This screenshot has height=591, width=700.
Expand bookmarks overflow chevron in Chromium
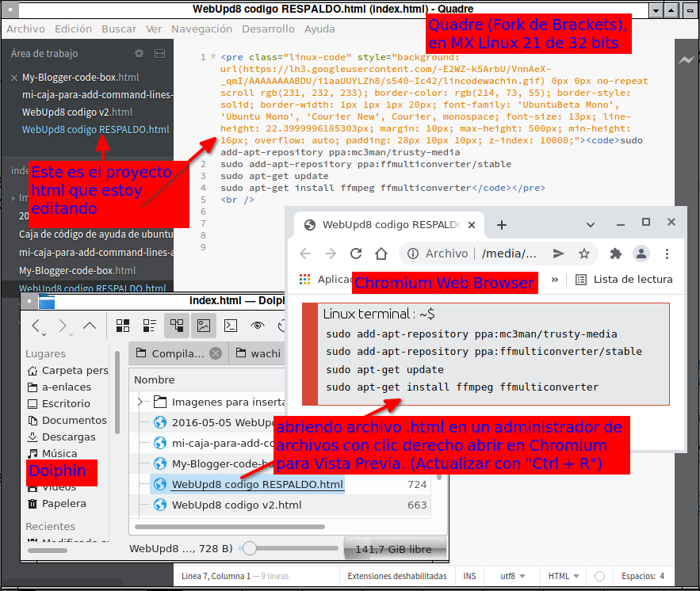tap(555, 280)
